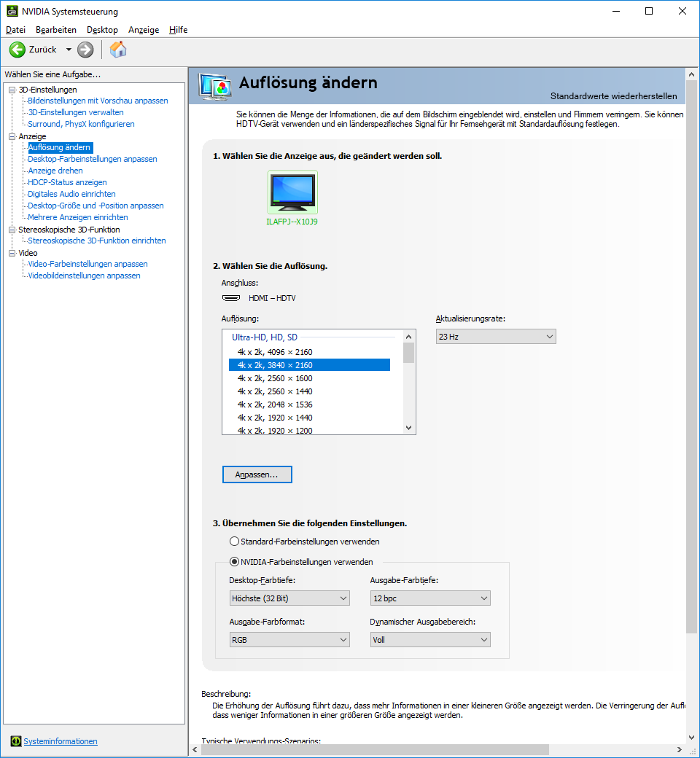Click the green Zurück back arrow icon
This screenshot has height=758, width=700.
(x=17, y=50)
